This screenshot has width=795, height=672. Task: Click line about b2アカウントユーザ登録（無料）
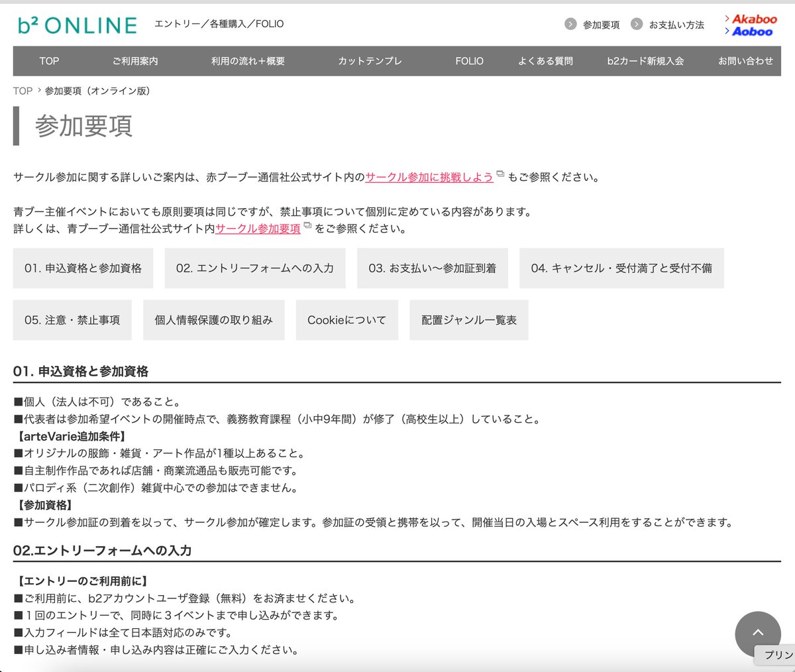(185, 598)
